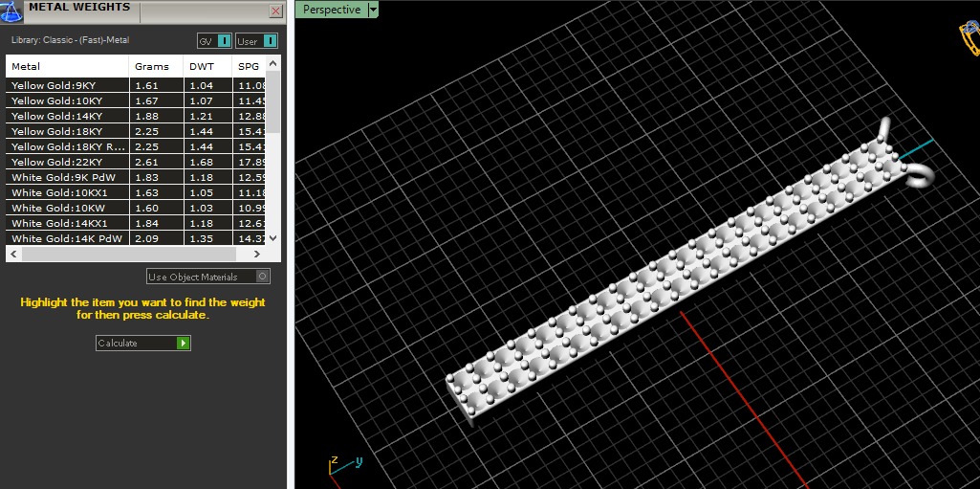Click the horizontal scrollbar thumb of table
Viewport: 980px width, 489px height.
click(x=129, y=254)
